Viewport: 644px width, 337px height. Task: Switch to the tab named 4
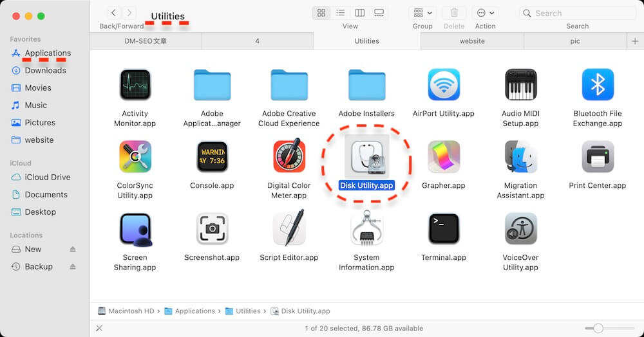tap(257, 41)
